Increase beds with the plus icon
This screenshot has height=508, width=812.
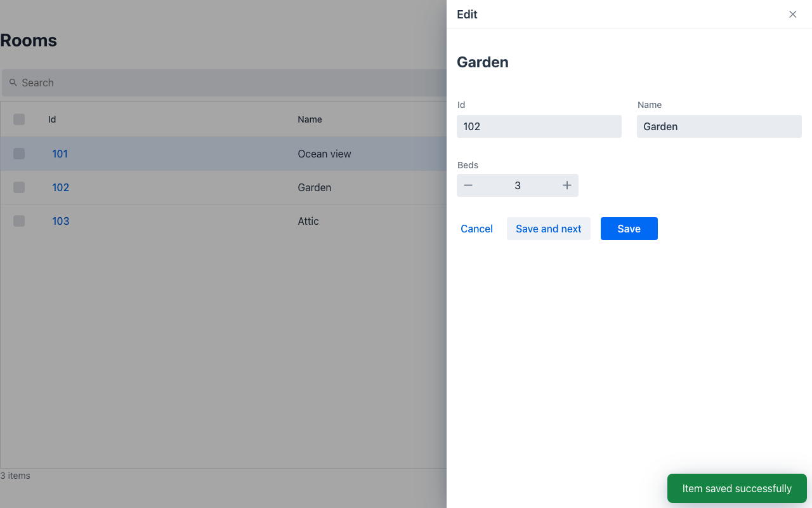[567, 185]
